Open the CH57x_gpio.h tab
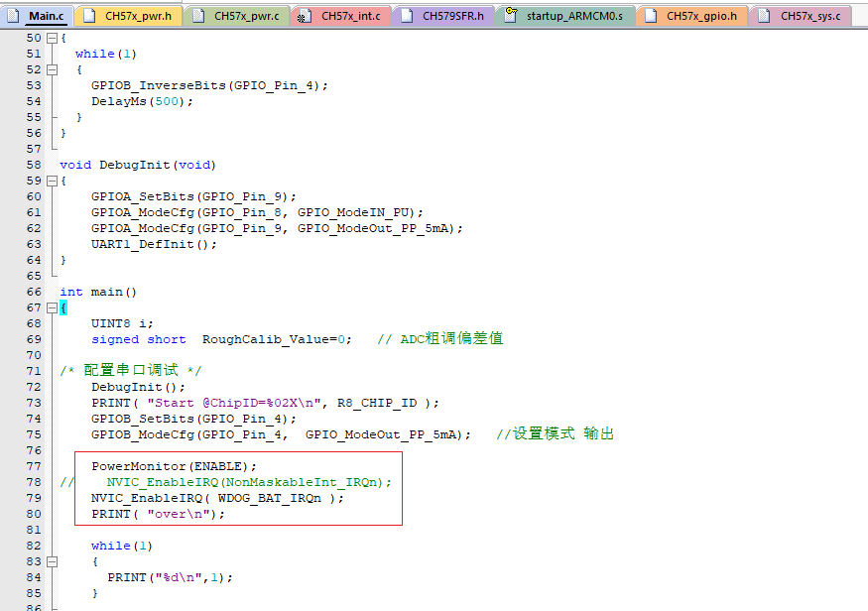This screenshot has height=611, width=868. (700, 16)
